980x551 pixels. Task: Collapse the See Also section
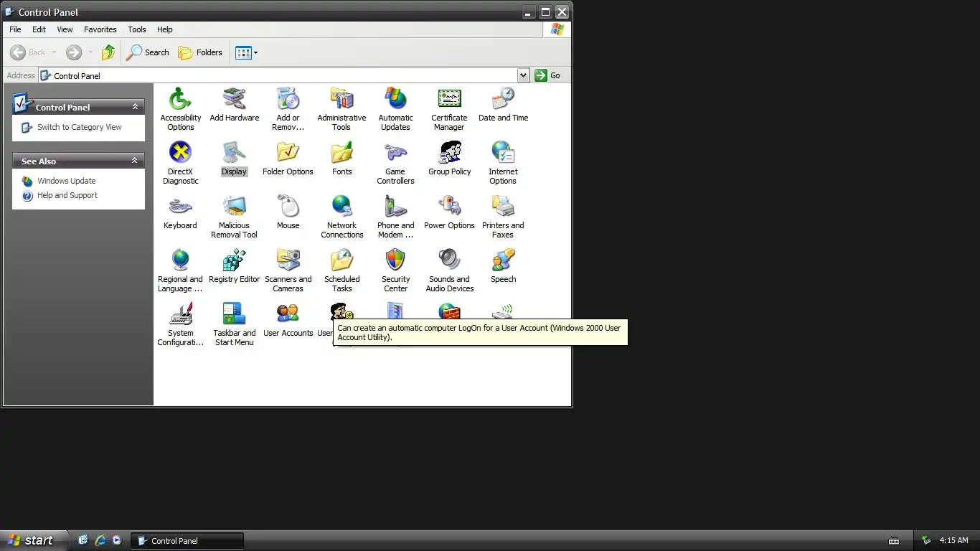tap(135, 161)
